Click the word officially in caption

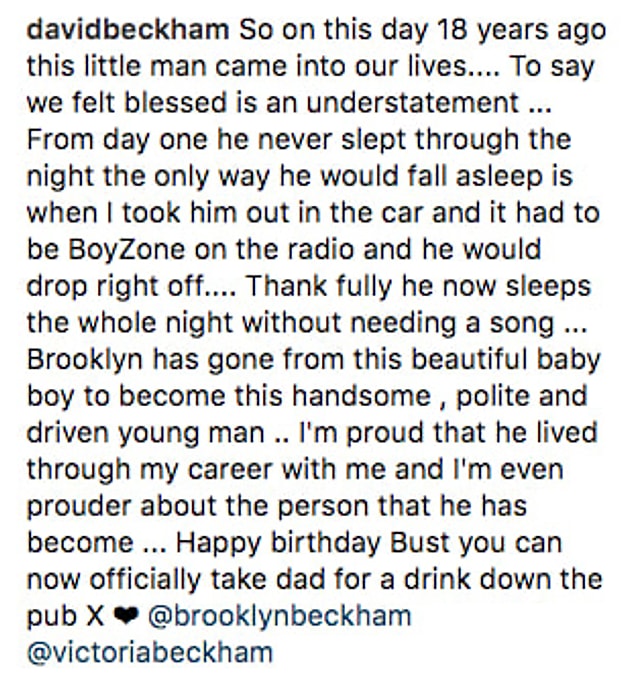pos(145,579)
